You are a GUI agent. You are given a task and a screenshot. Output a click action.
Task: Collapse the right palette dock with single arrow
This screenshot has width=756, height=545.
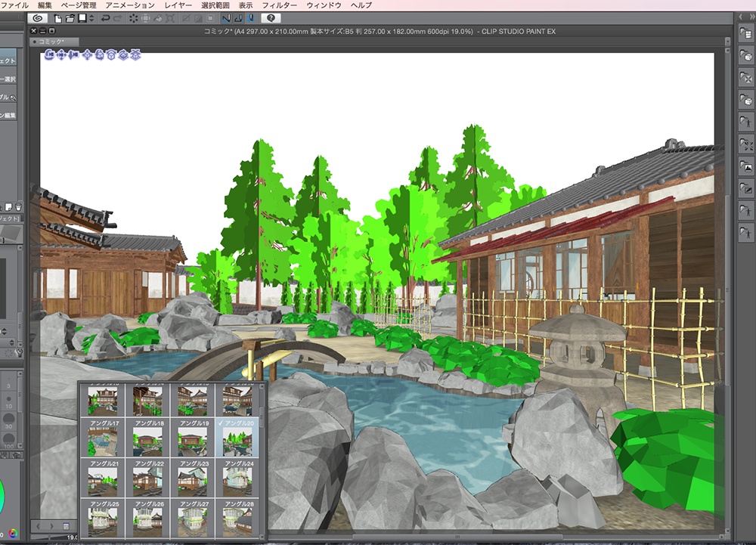741,17
